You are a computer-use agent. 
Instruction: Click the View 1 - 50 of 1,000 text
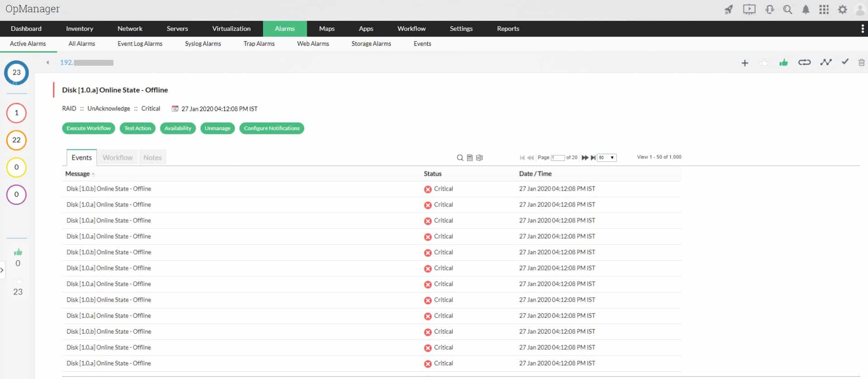659,157
